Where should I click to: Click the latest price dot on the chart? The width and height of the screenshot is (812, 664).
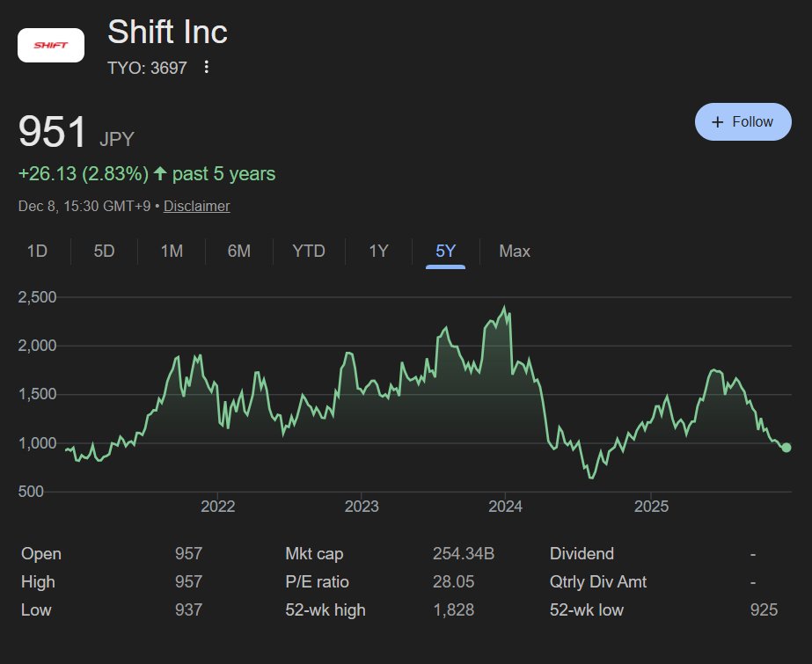click(786, 448)
